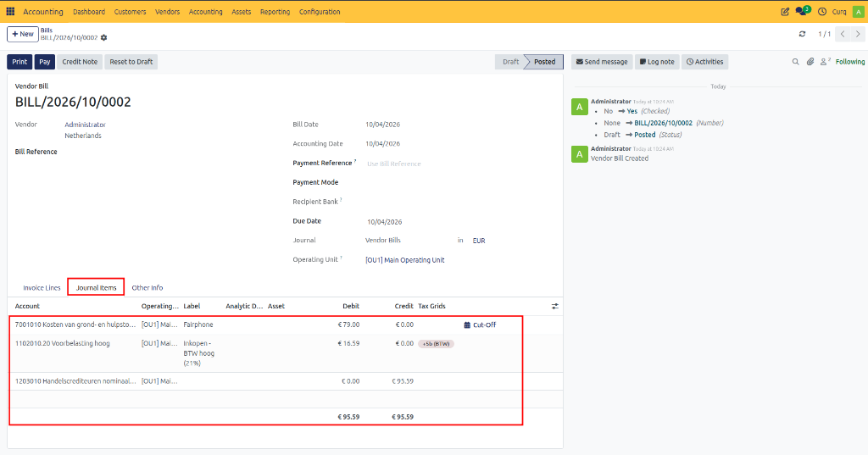Click the Curq company switcher

(x=839, y=12)
